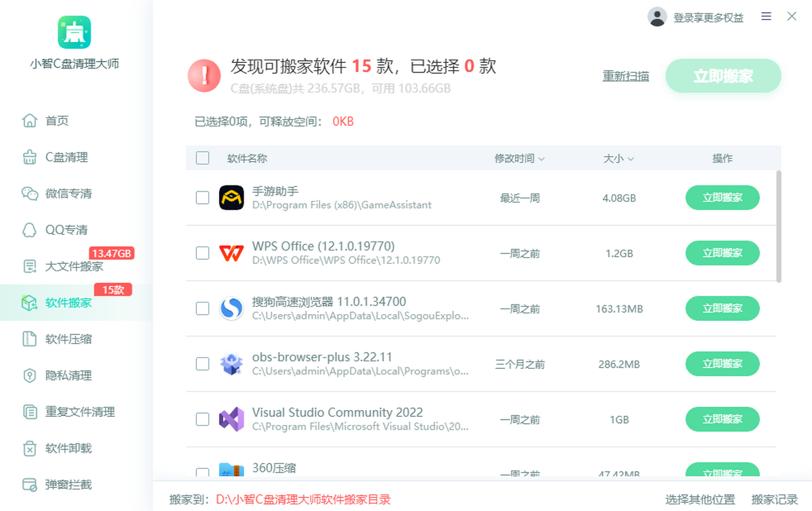
Task: Click the 微信专清 WeChat icon
Action: point(30,194)
